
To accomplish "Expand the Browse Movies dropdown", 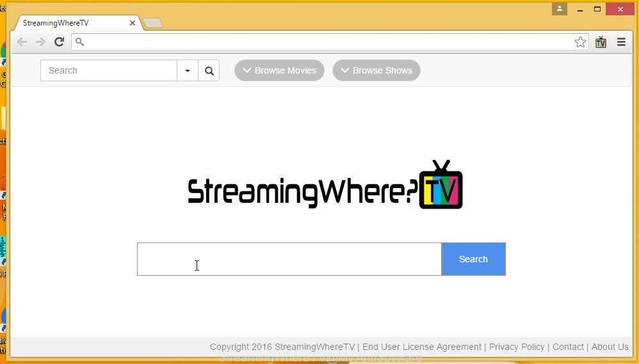I will (280, 70).
